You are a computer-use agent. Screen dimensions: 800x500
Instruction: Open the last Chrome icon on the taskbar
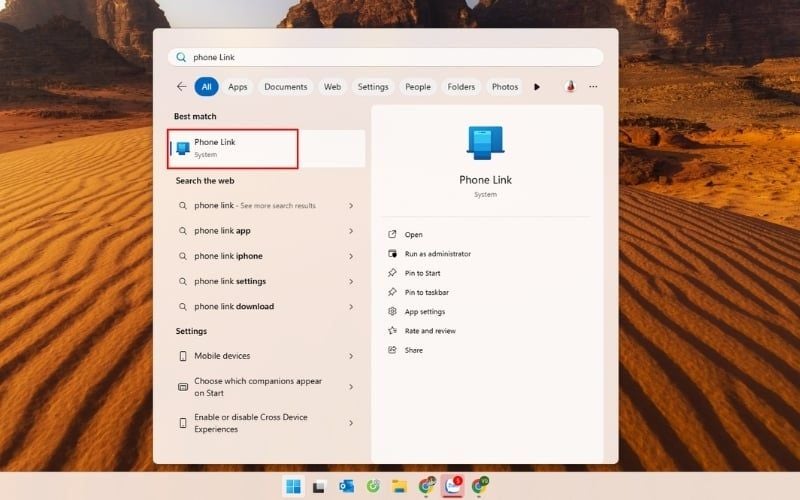tap(479, 486)
